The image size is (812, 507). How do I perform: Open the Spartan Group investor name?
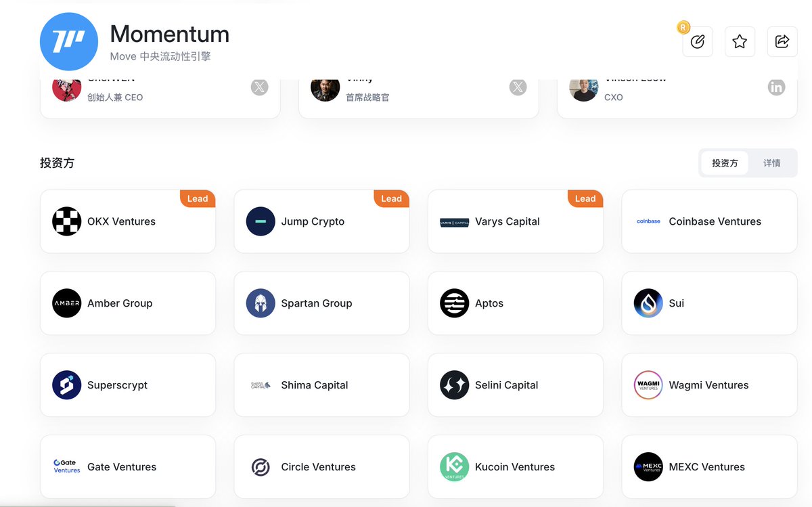[x=317, y=303]
